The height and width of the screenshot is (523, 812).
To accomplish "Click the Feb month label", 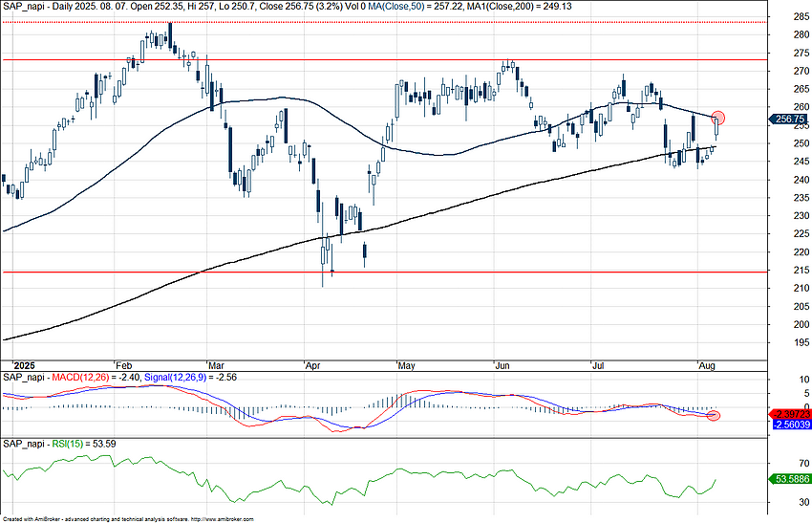I will point(122,366).
